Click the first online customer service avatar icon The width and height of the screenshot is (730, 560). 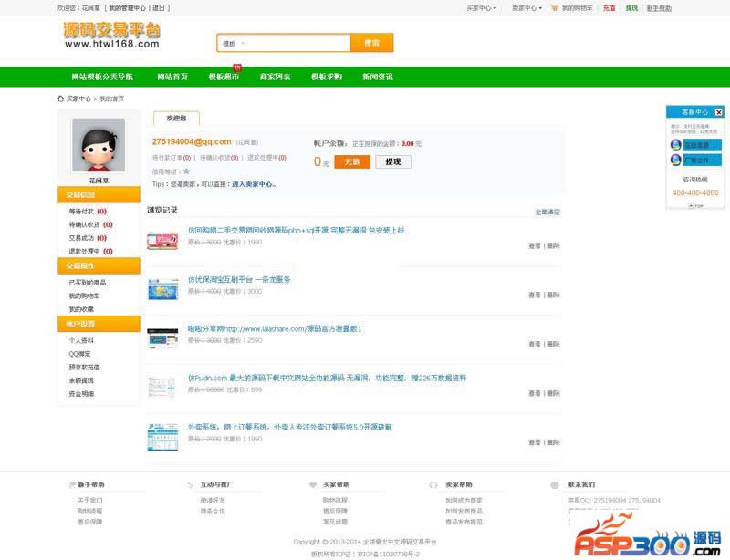(x=675, y=145)
